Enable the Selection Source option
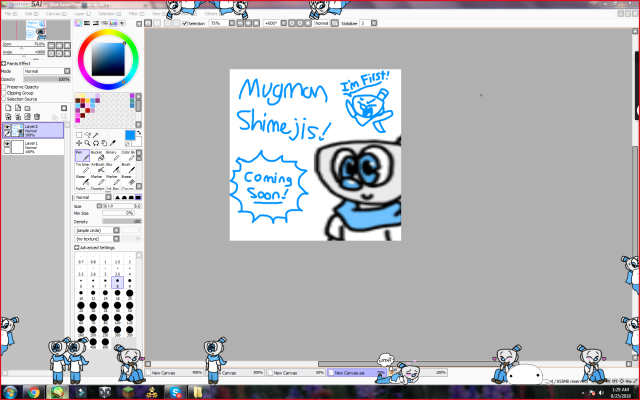Viewport: 640px width, 400px height. 4,99
